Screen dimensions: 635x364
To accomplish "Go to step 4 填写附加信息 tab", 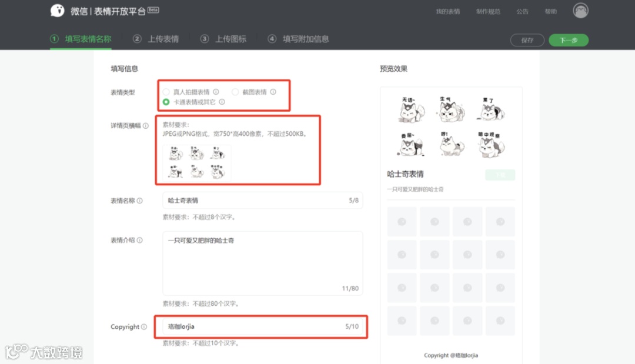I will pos(299,39).
